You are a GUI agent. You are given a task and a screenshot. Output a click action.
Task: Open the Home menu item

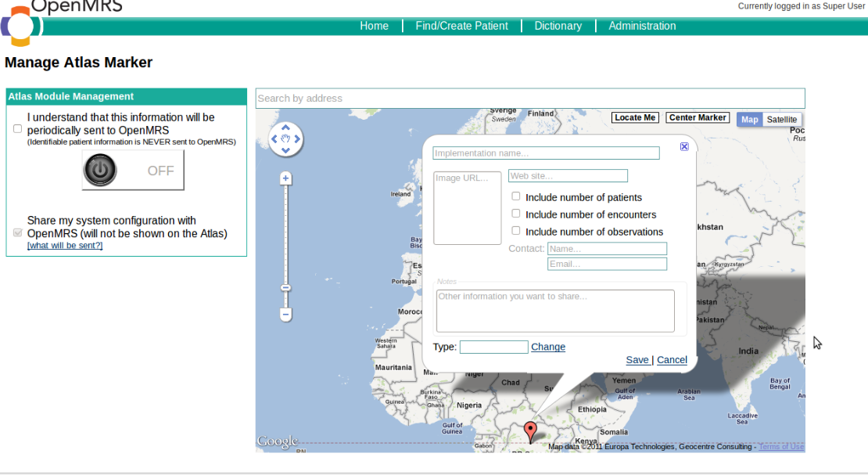[x=375, y=26]
